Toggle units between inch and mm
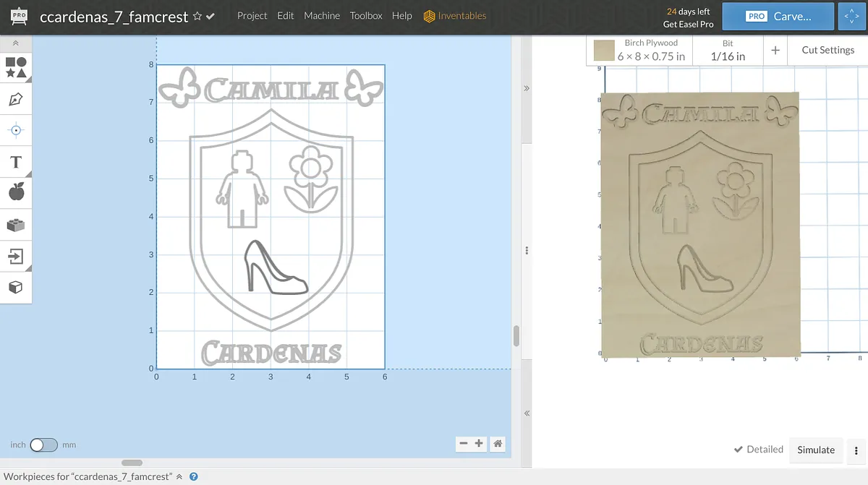Screen dimensions: 868x485 [43, 445]
